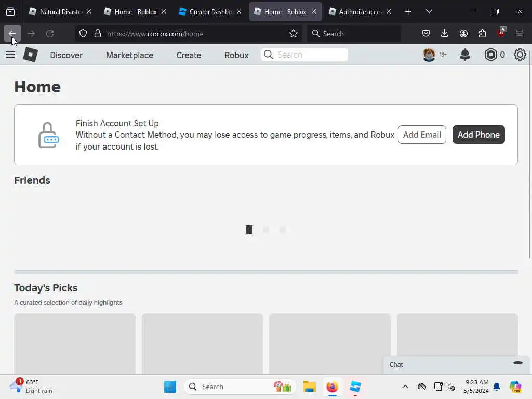Open Roblox Studio from the taskbar

355,387
